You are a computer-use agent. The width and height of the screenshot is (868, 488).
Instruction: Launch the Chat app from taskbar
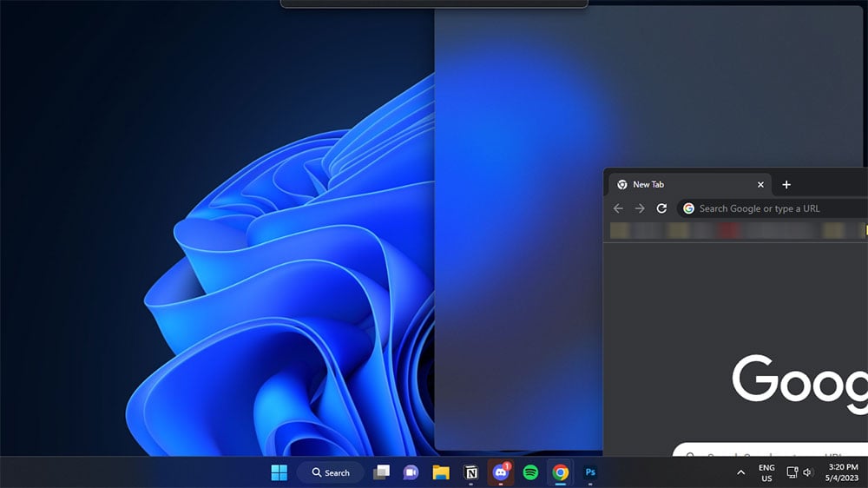point(411,472)
